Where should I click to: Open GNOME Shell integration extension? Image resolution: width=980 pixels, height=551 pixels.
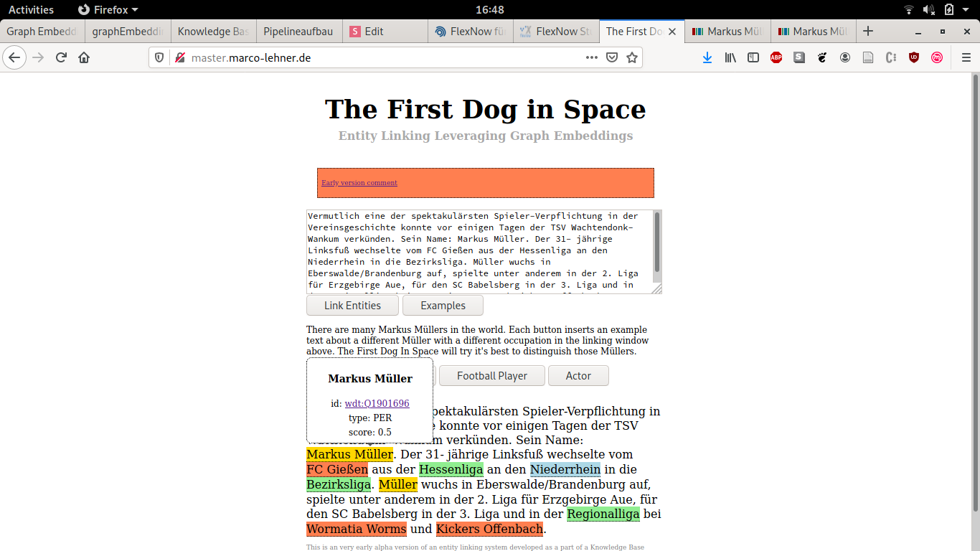(822, 57)
